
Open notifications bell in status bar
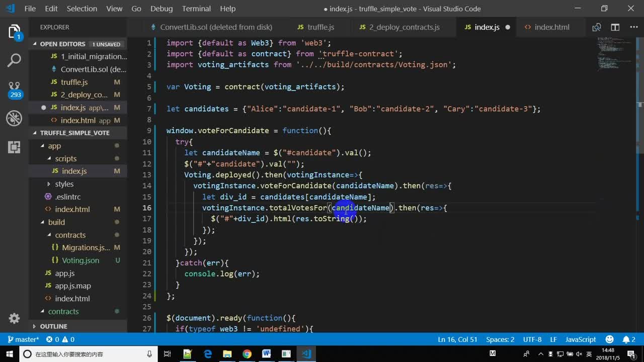629,339
